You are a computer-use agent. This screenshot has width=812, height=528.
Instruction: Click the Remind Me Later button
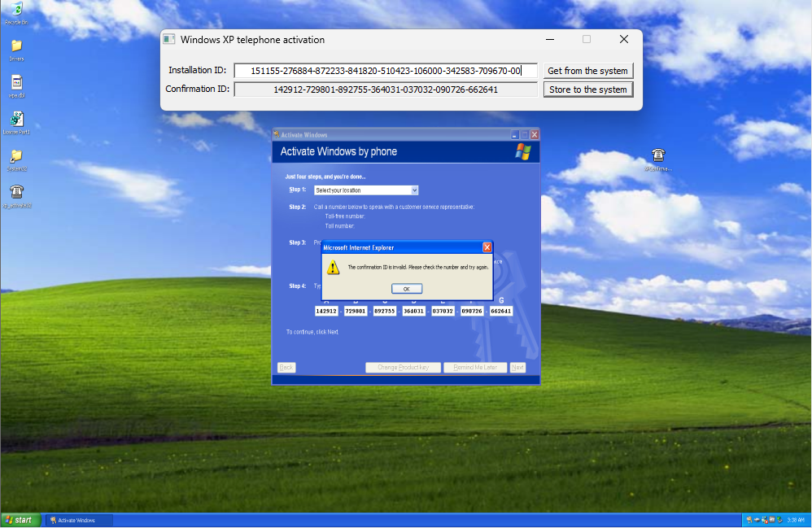(476, 367)
